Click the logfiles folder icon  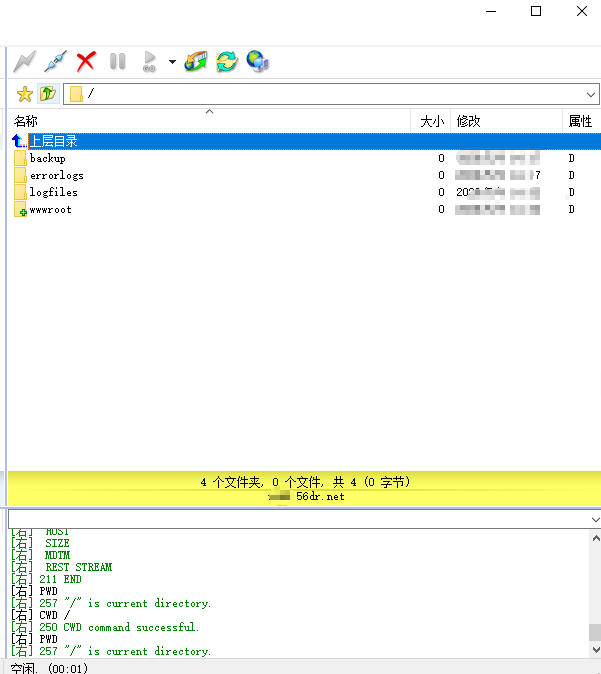click(20, 192)
